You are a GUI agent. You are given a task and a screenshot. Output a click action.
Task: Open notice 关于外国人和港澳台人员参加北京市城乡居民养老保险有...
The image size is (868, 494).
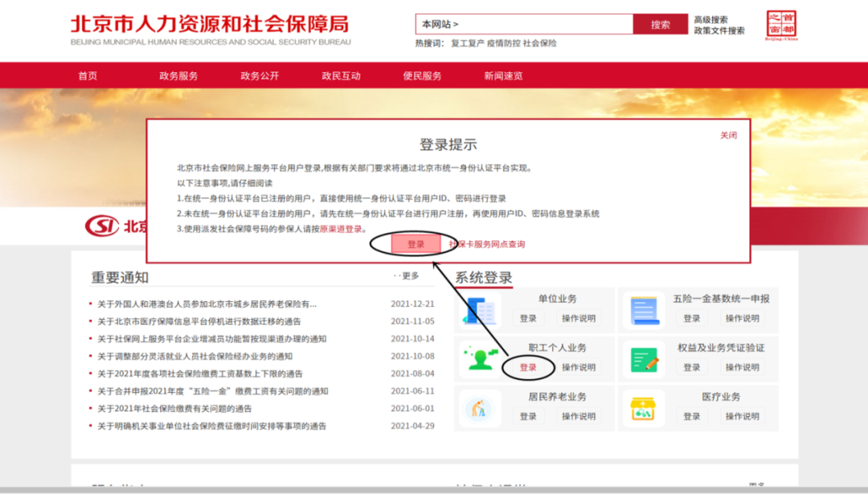tap(207, 304)
